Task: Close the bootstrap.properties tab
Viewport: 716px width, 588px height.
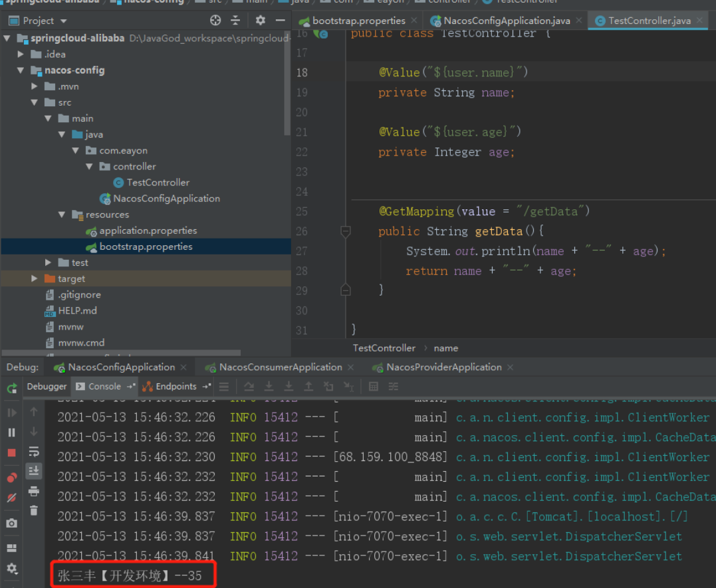Action: 414,21
